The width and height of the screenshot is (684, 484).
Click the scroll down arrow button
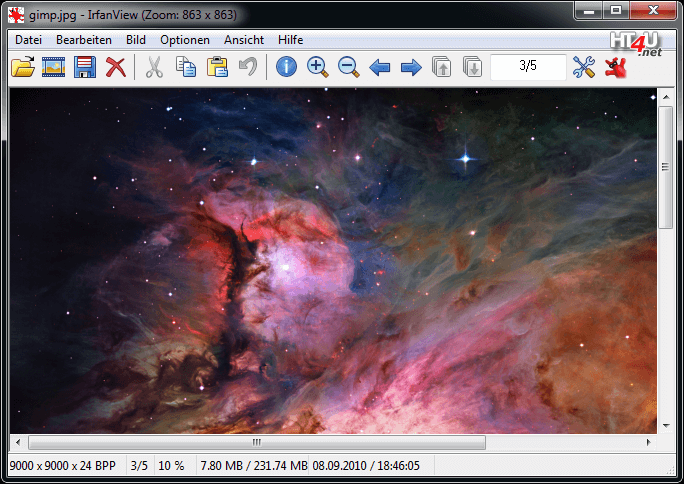pos(666,426)
